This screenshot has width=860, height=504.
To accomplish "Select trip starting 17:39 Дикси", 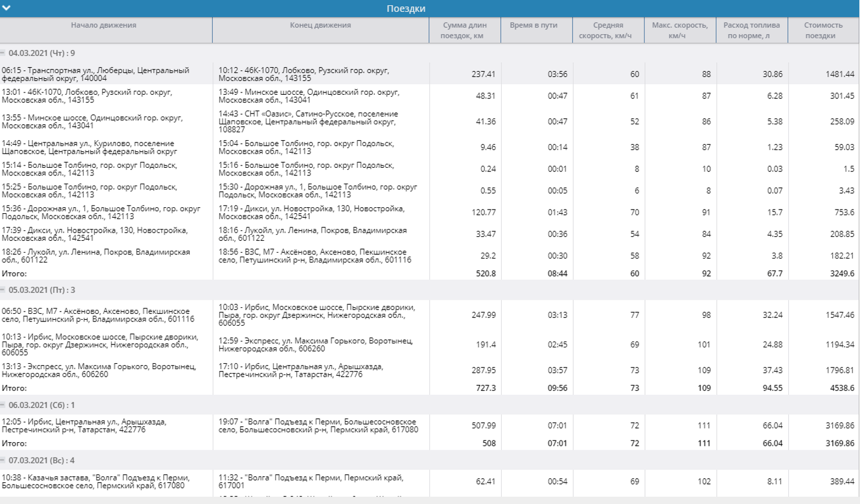I will tap(95, 234).
